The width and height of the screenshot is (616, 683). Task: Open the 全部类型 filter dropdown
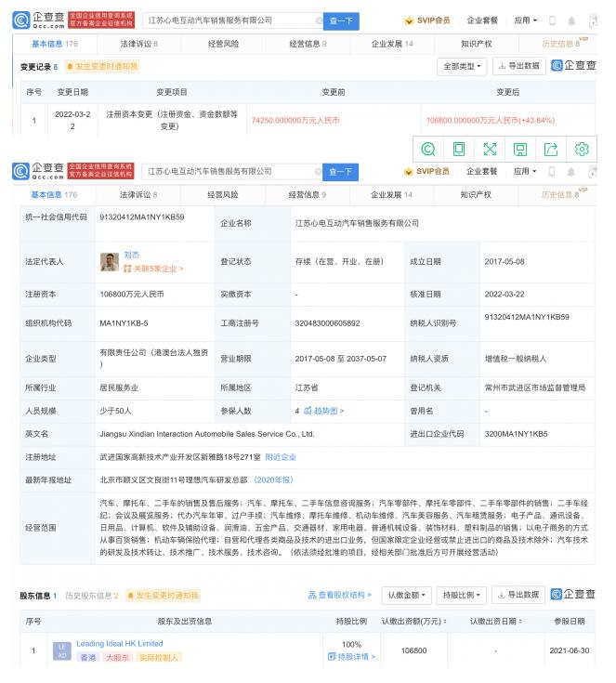(462, 66)
